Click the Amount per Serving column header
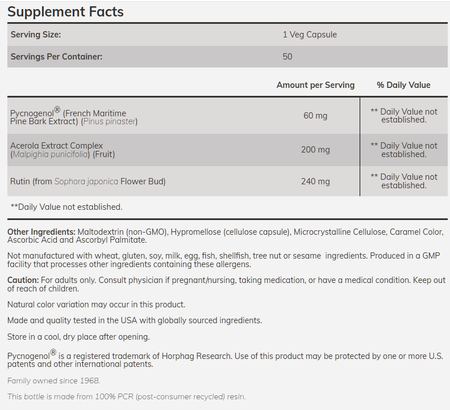This screenshot has width=450, height=410. click(315, 85)
